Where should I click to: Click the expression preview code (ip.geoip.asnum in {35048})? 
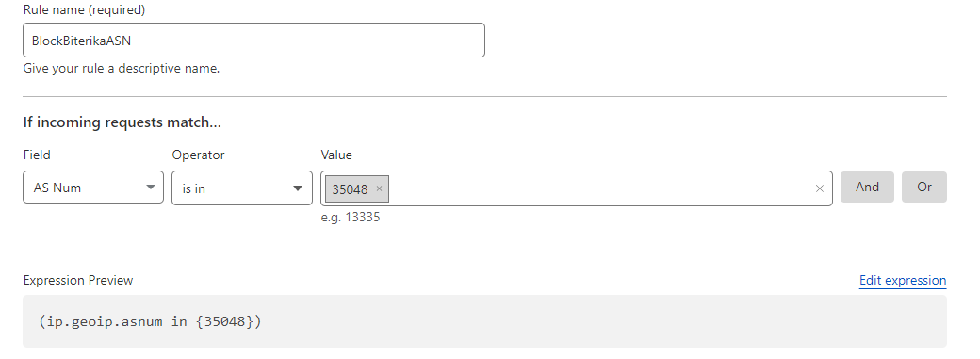(150, 321)
